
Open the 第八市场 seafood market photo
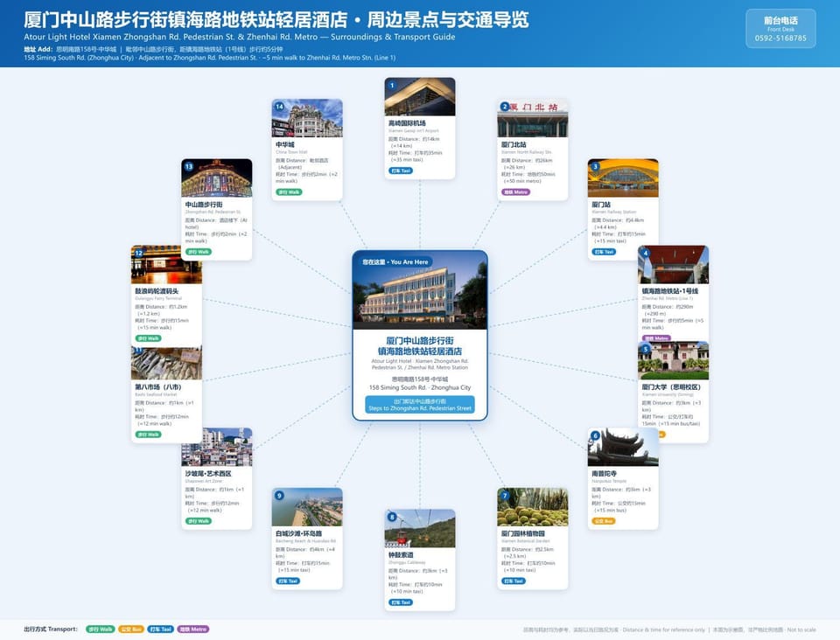(x=166, y=363)
